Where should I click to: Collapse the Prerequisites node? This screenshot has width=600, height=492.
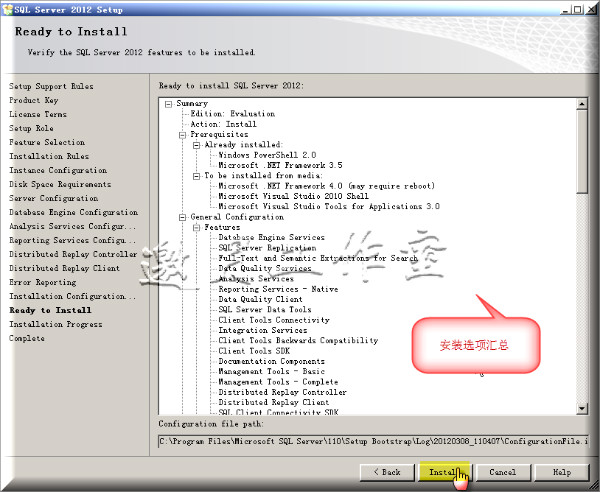(183, 135)
